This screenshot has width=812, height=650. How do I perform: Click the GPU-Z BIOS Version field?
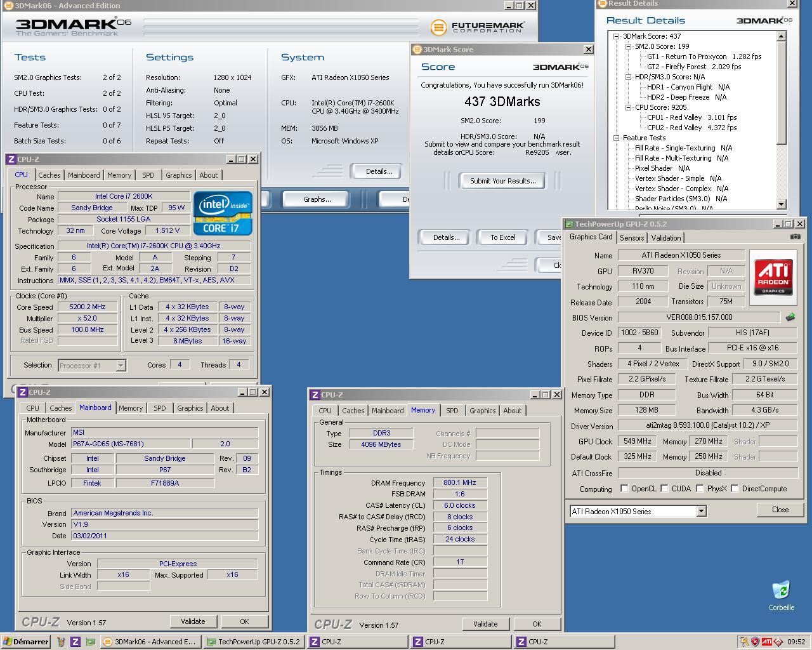699,317
